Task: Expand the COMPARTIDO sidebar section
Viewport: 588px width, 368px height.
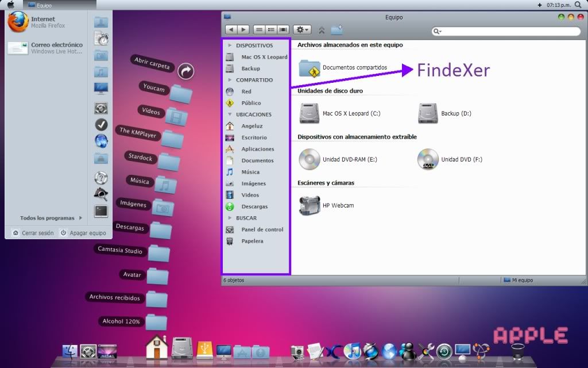Action: (230, 80)
